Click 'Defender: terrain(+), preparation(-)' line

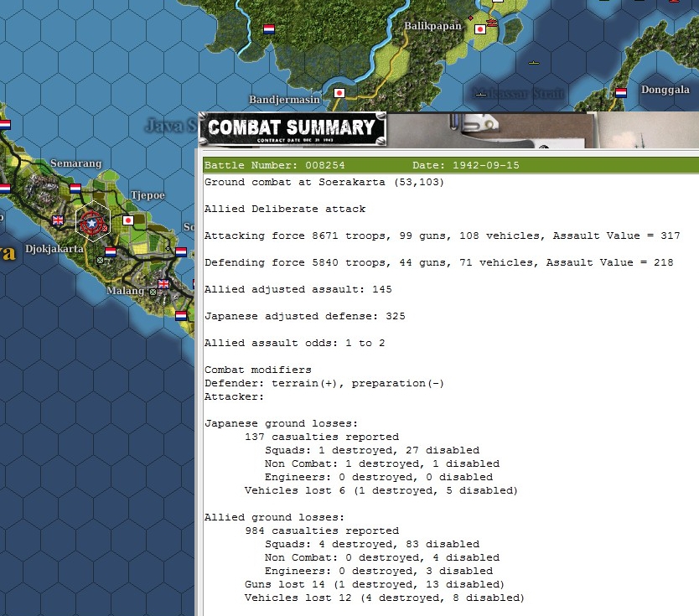[324, 383]
